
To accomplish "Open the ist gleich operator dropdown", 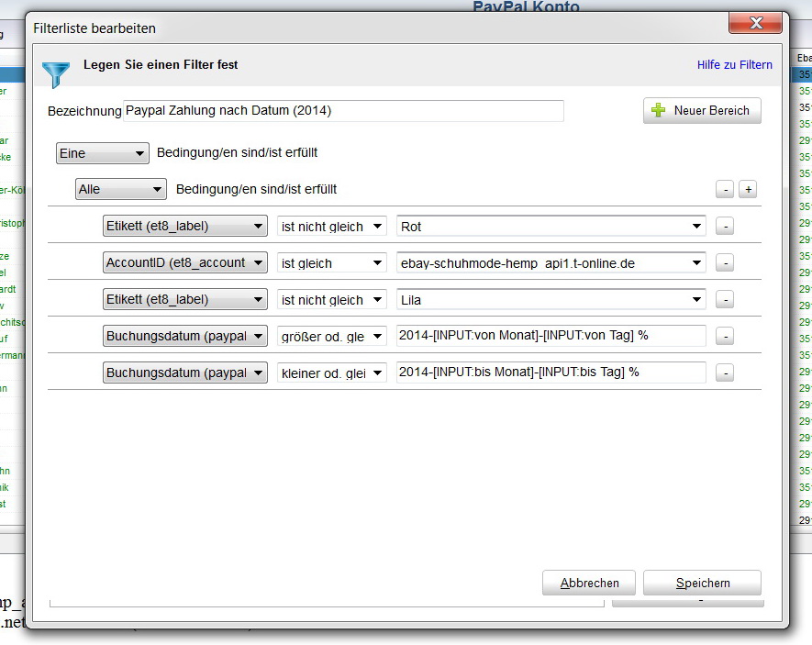I will point(332,263).
